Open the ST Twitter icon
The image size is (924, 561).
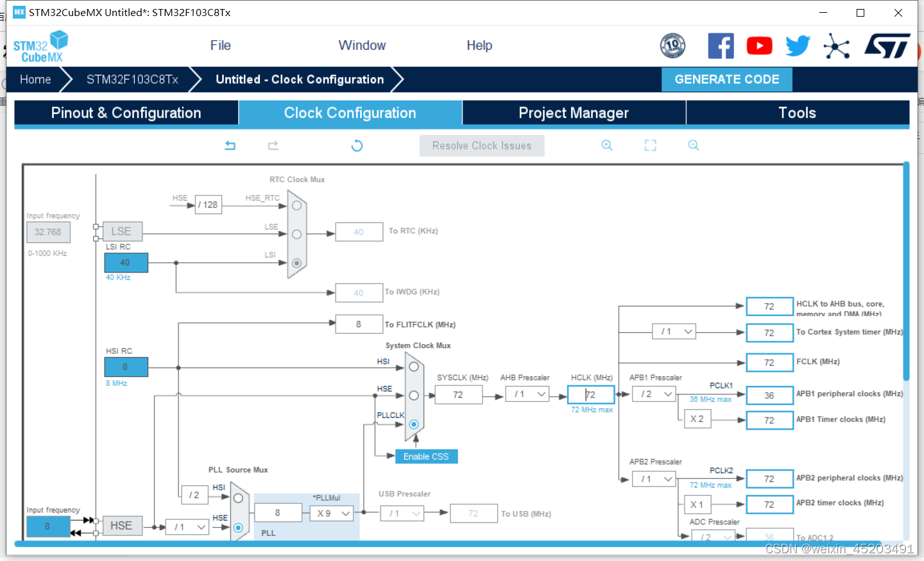pos(798,46)
